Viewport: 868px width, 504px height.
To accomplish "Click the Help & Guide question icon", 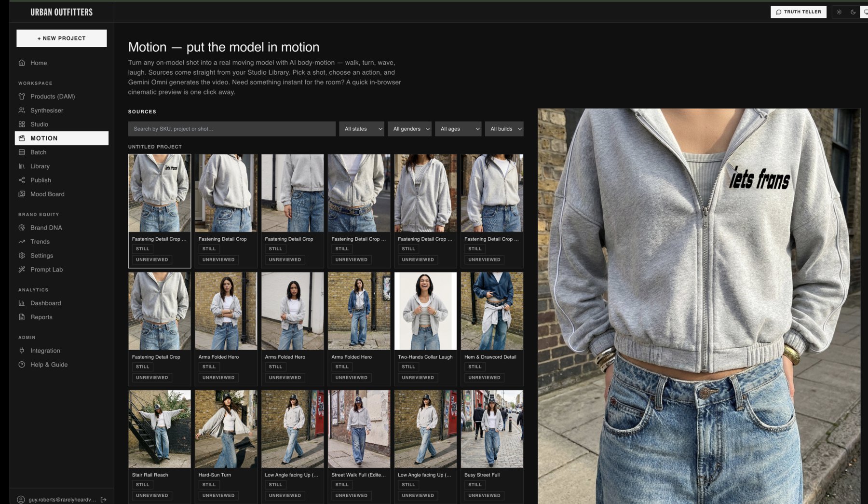I will point(22,365).
